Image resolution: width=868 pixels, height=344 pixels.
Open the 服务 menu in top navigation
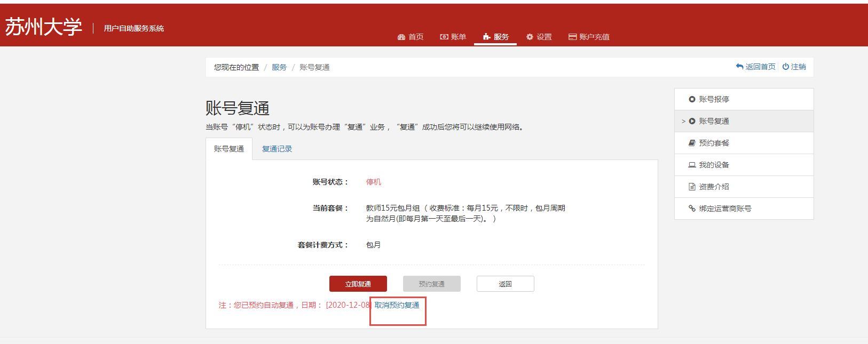(x=495, y=37)
